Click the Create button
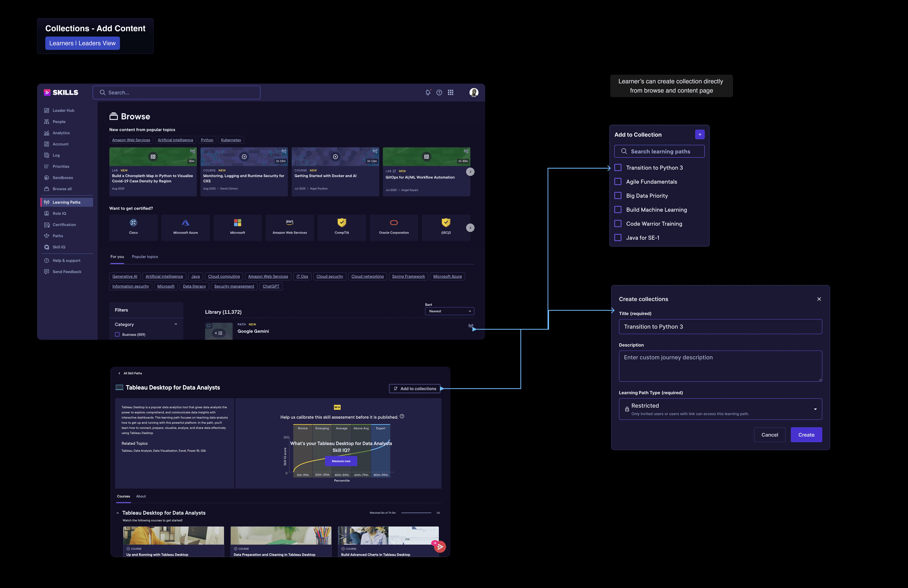 [x=806, y=435]
